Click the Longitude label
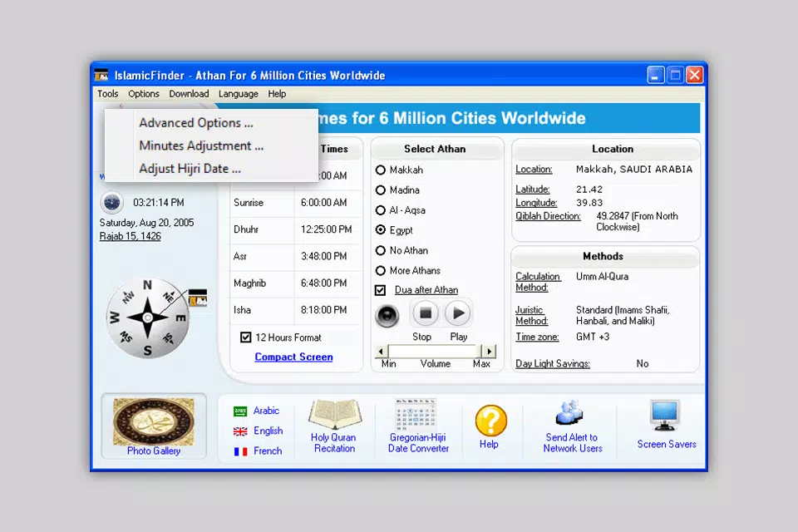 click(536, 203)
